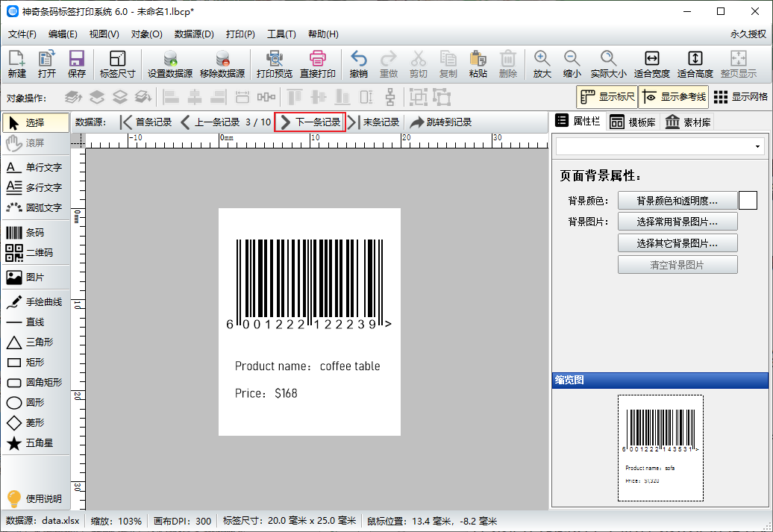Click the 新建 (New) toolbar icon
The image size is (773, 532).
pyautogui.click(x=16, y=64)
